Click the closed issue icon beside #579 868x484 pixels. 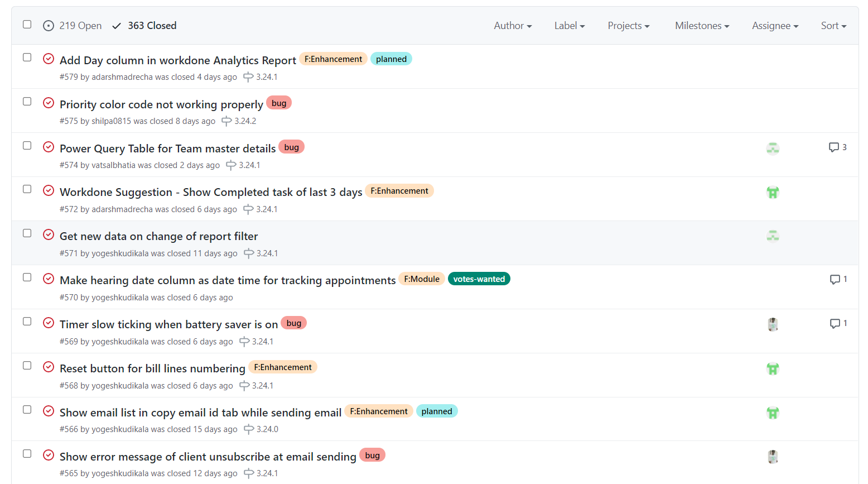pos(49,59)
